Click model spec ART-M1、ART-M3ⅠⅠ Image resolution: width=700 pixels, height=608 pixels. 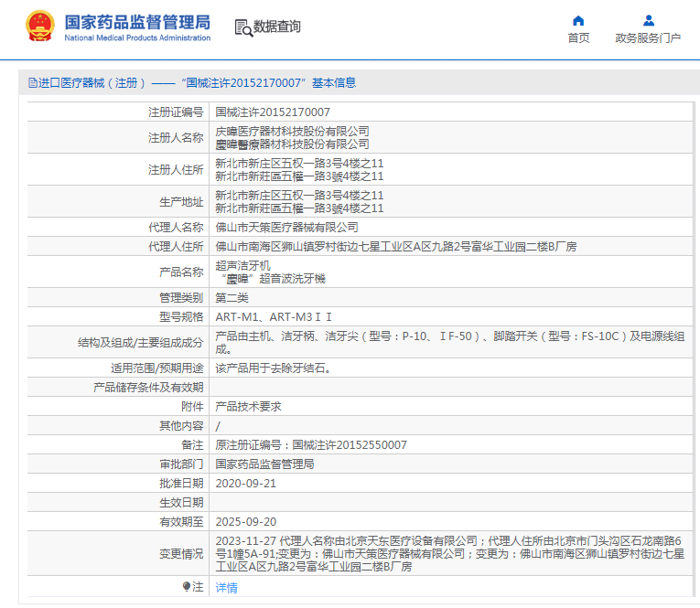coord(274,317)
